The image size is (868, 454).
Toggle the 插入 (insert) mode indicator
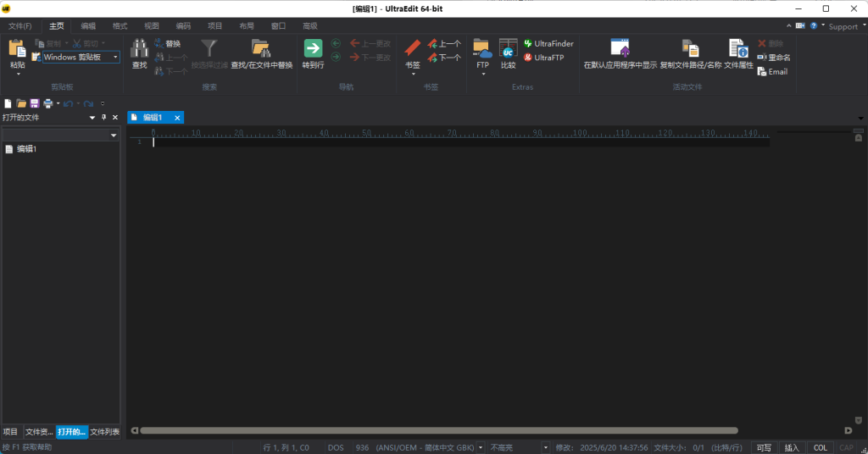coord(792,447)
